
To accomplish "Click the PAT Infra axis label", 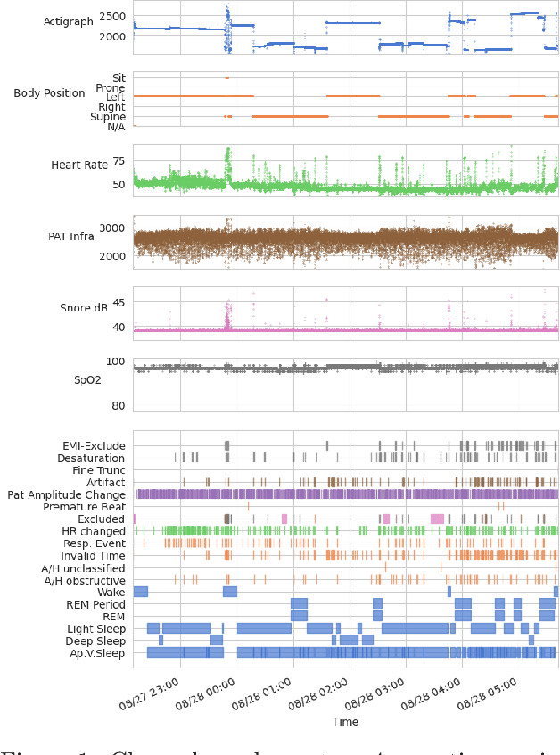I will tap(72, 236).
